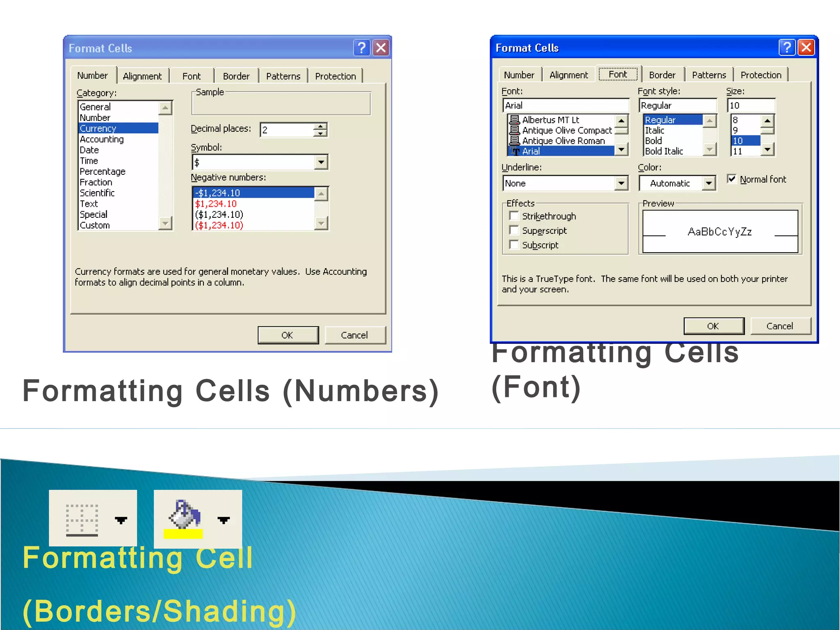The width and height of the screenshot is (840, 630).
Task: Select Custom in the Category list
Action: [118, 225]
